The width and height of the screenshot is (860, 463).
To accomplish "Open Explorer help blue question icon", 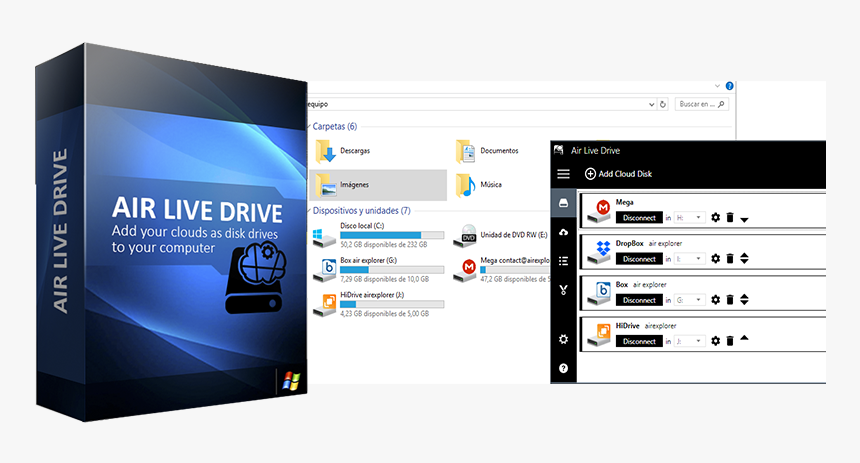I will (729, 86).
